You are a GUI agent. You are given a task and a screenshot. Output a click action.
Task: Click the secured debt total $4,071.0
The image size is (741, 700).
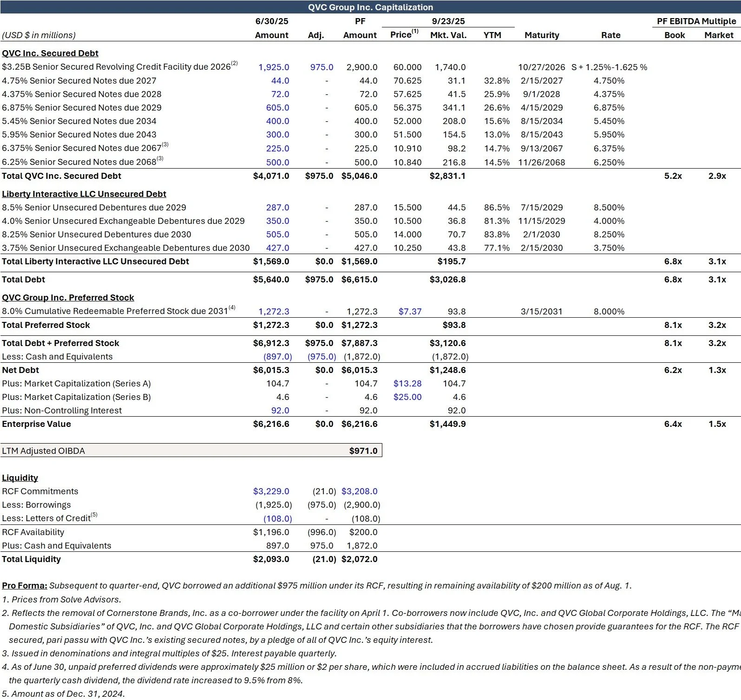pyautogui.click(x=271, y=176)
